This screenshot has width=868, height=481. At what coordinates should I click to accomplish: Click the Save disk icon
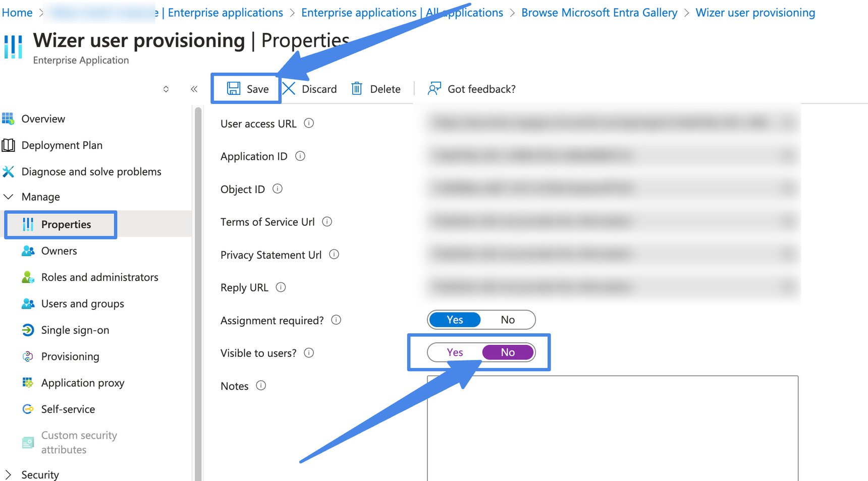click(233, 89)
